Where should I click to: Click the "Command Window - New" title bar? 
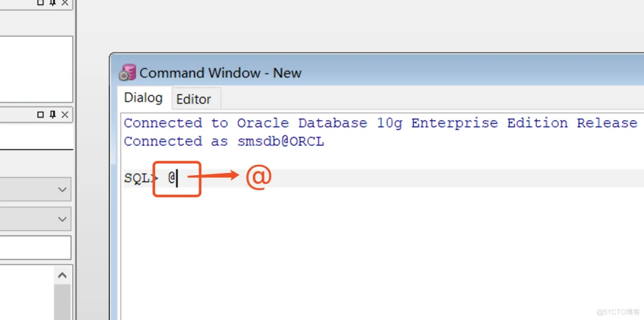coord(381,72)
